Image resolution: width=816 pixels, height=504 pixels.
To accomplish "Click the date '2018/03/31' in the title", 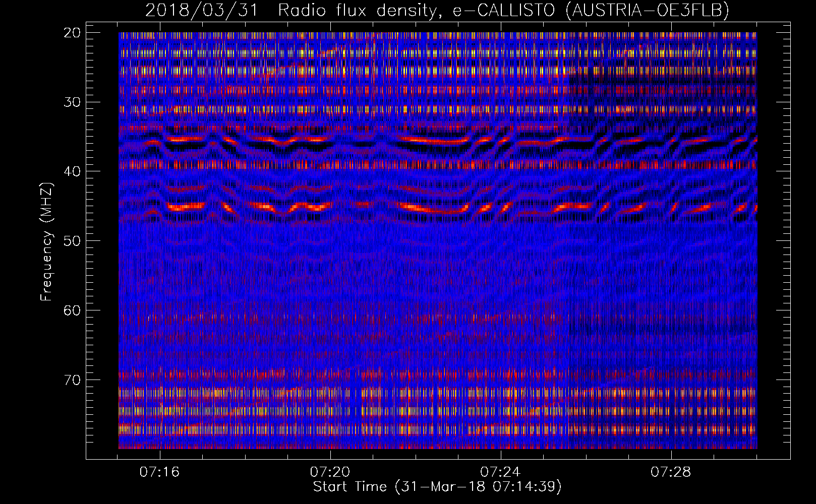I will [202, 11].
